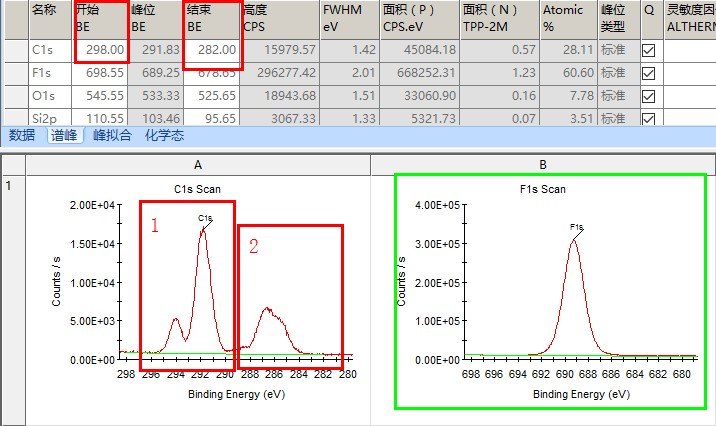The image size is (716, 426).
Task: Toggle the Q checkbox for C1s row
Action: click(x=648, y=50)
